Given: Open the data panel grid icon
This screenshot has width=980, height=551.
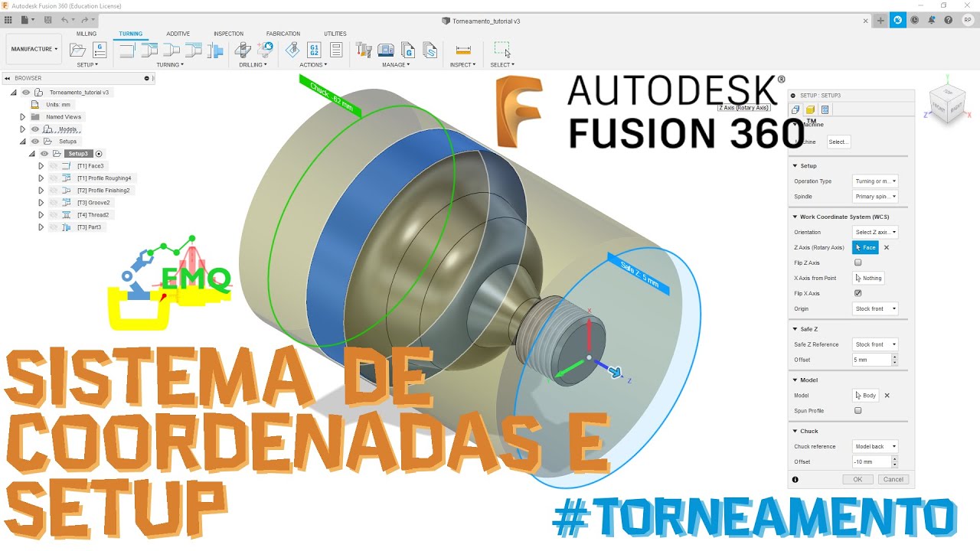Looking at the screenshot, I should [8, 20].
